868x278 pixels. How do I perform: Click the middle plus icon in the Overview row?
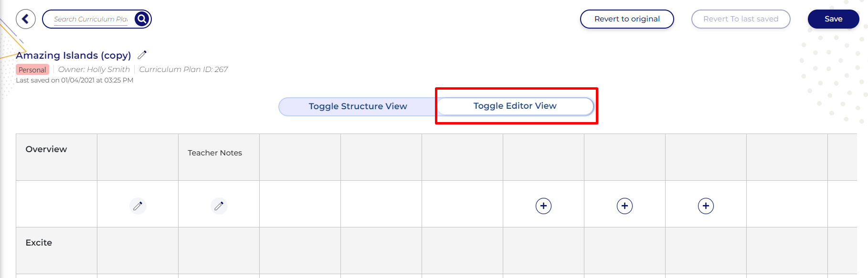pos(625,206)
